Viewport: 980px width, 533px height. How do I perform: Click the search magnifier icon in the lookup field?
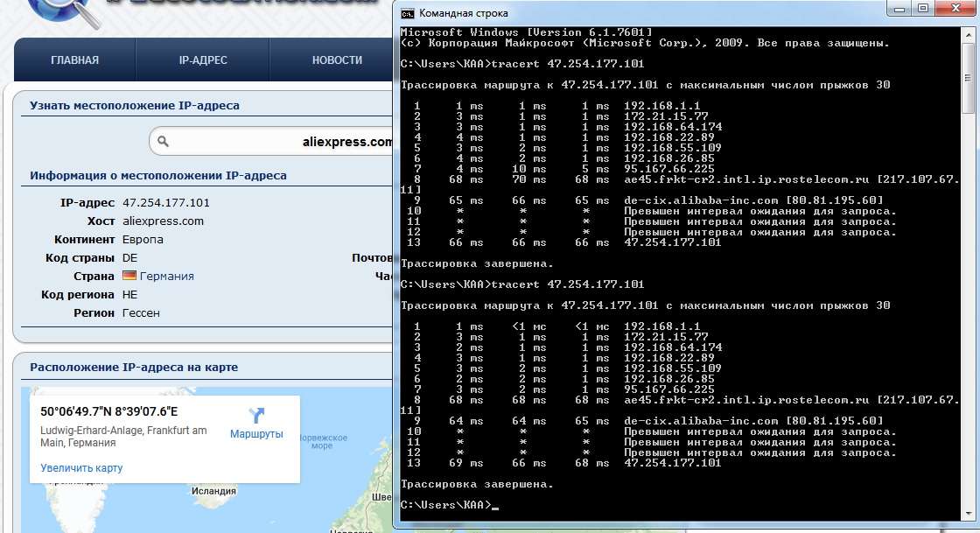pyautogui.click(x=163, y=142)
